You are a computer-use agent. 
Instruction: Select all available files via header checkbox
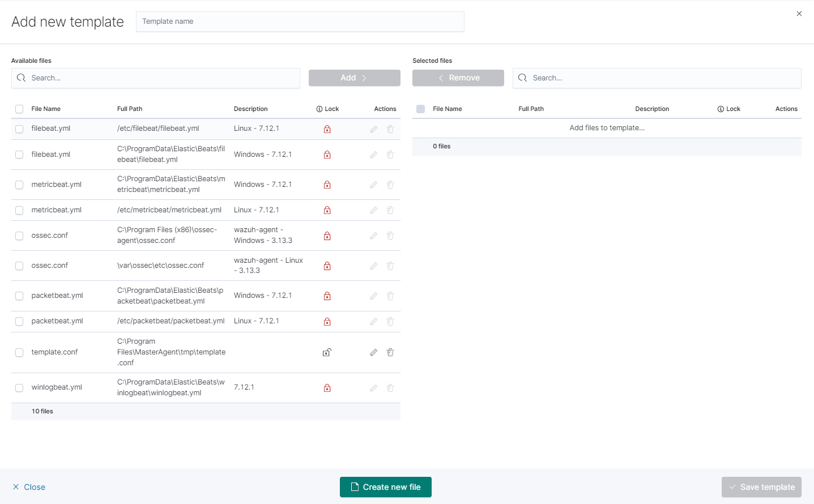19,109
